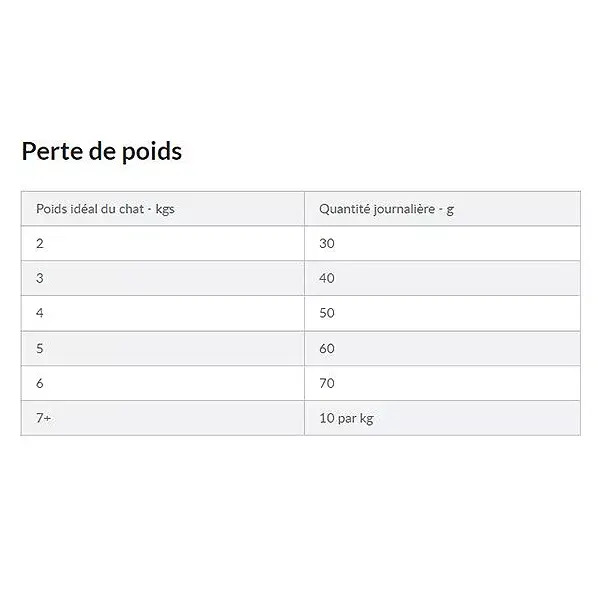Click the quantity cell showing 50

pyautogui.click(x=443, y=313)
